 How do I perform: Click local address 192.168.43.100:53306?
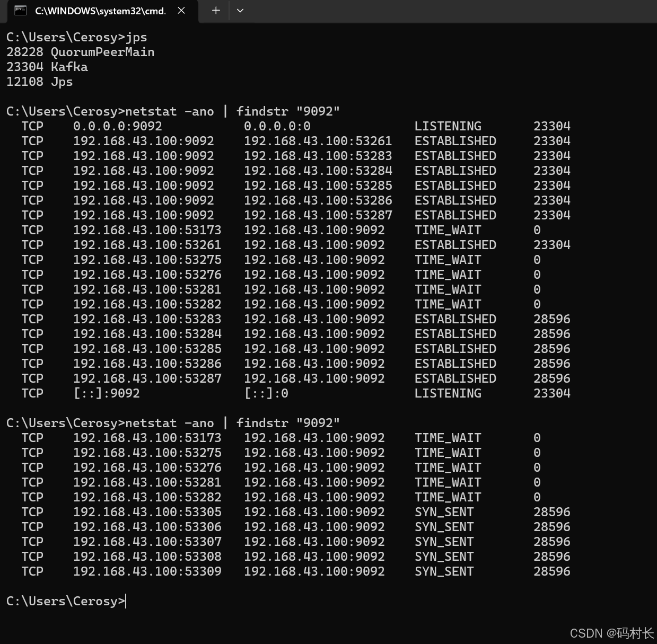[x=147, y=527]
